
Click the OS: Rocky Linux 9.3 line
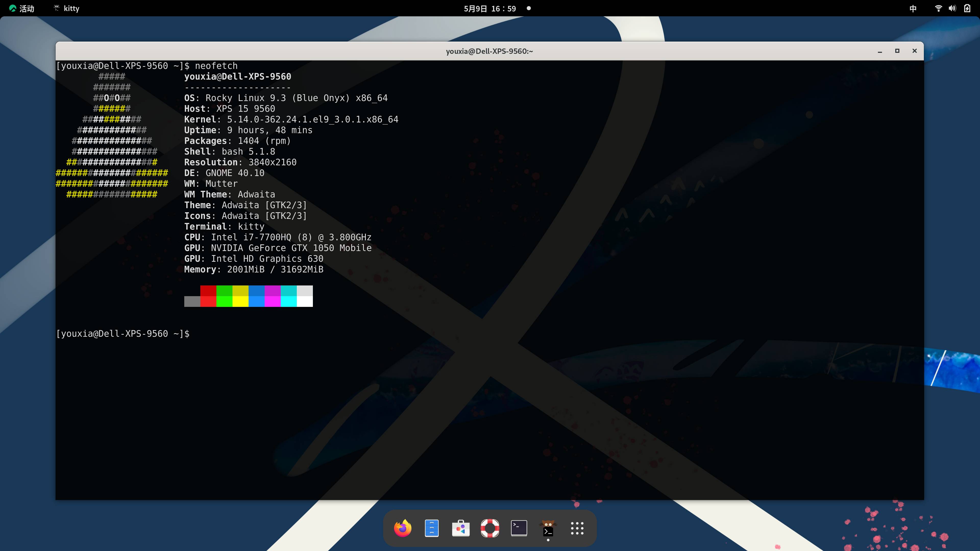click(286, 98)
